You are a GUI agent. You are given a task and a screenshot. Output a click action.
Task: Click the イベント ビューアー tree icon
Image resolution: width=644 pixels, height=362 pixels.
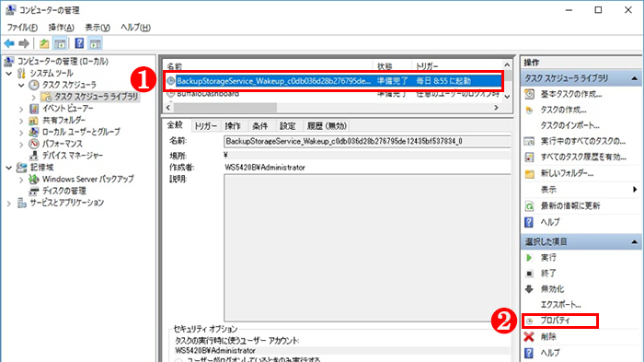34,109
